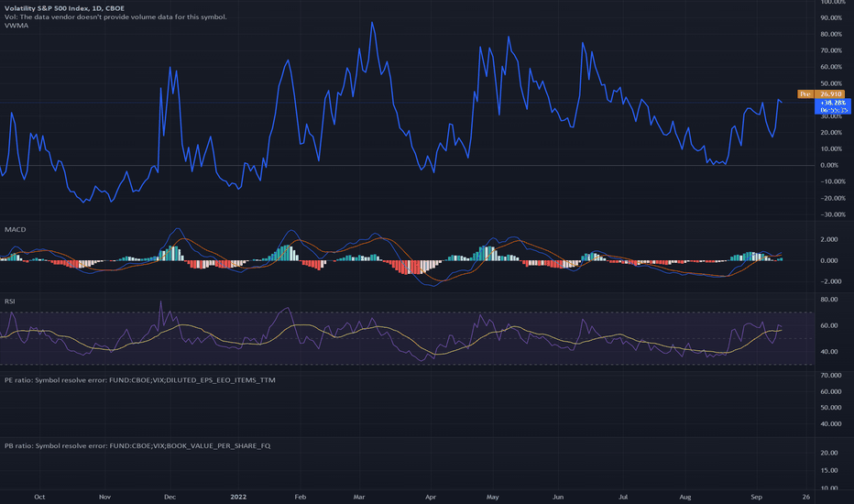Click the Dec label on time axis

pos(170,497)
